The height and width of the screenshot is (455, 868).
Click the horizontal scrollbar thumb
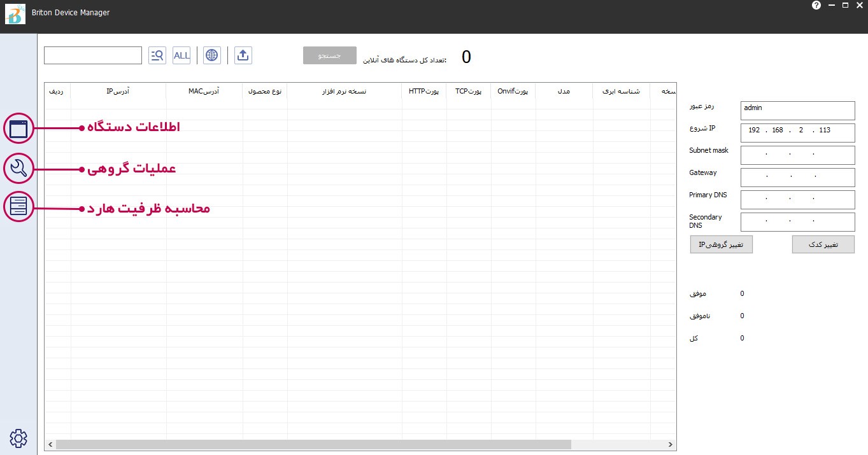click(x=313, y=444)
